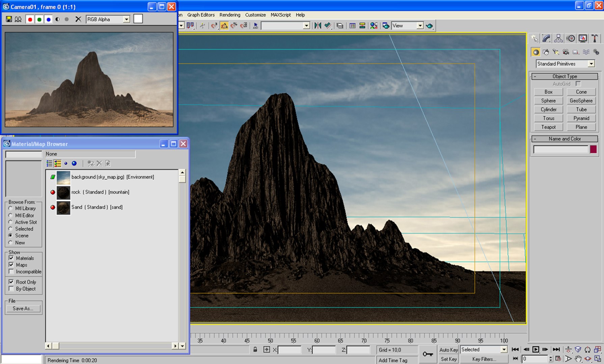Select the Mtl Editor radio button
604x364 pixels.
10,215
